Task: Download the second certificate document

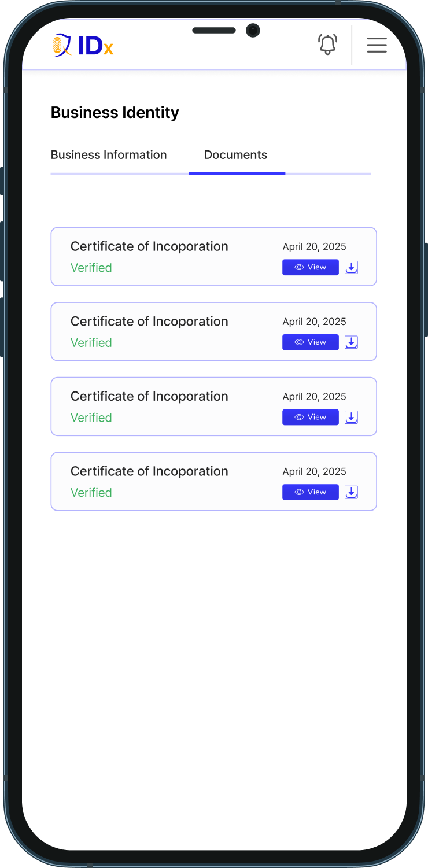Action: 351,342
